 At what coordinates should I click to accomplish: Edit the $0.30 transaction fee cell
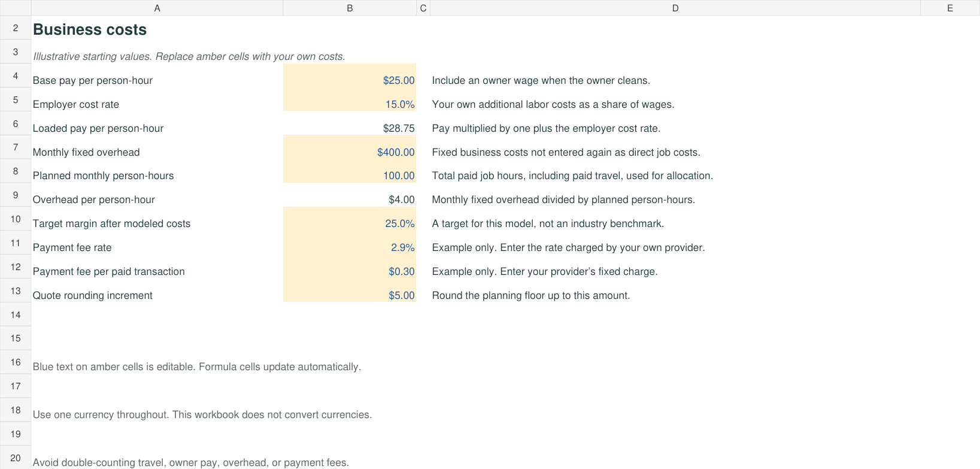point(350,267)
